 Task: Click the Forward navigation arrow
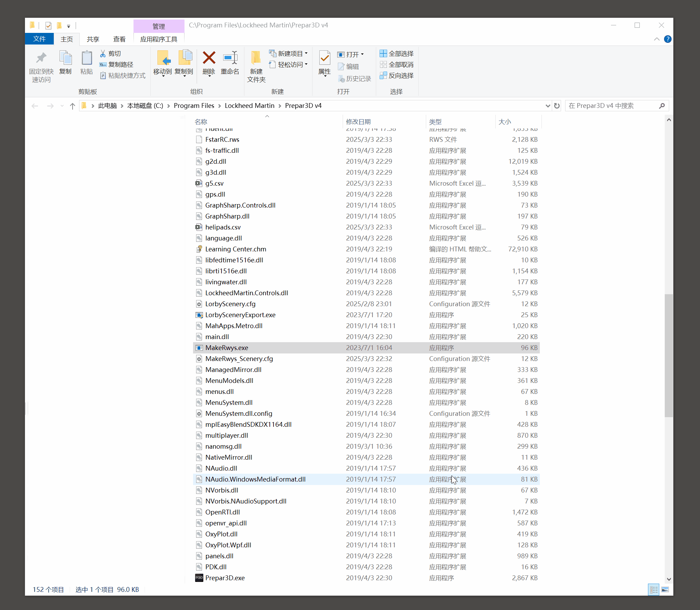(x=50, y=106)
